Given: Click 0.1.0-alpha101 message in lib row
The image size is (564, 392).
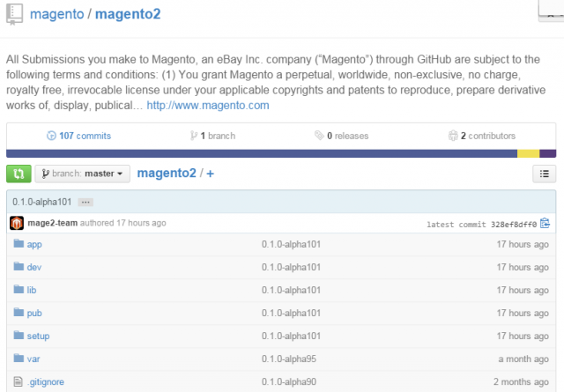Looking at the screenshot, I should [291, 290].
